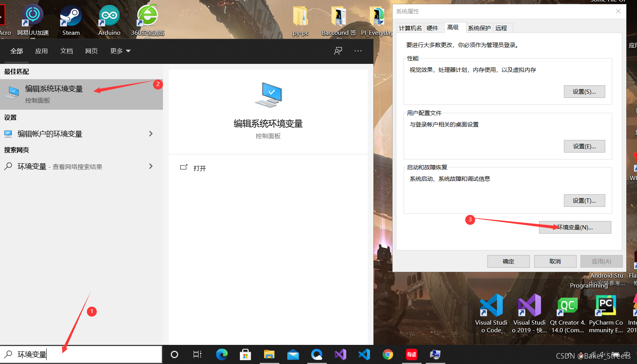
Task: Open the search panel three-dots menu
Action: click(358, 51)
